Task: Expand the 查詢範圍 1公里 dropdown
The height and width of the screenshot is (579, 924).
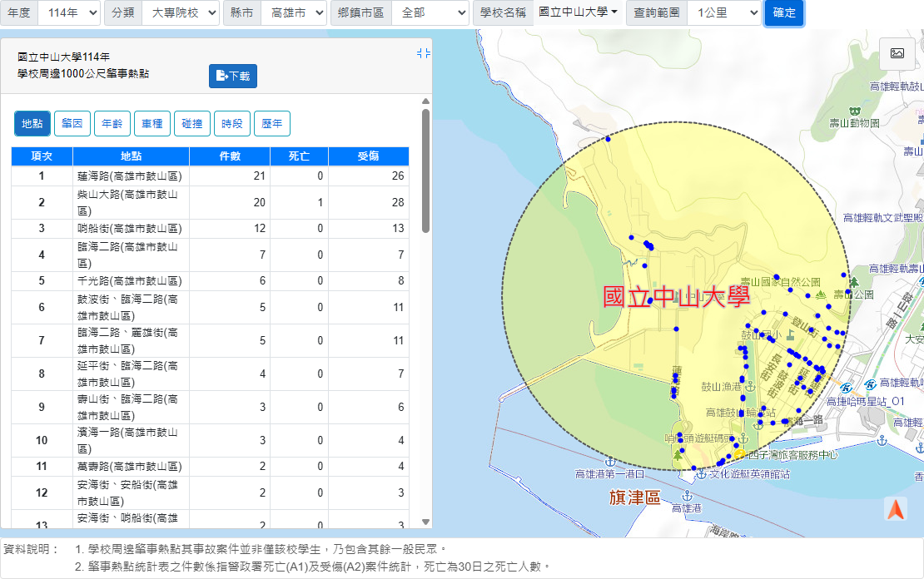Action: (x=724, y=13)
